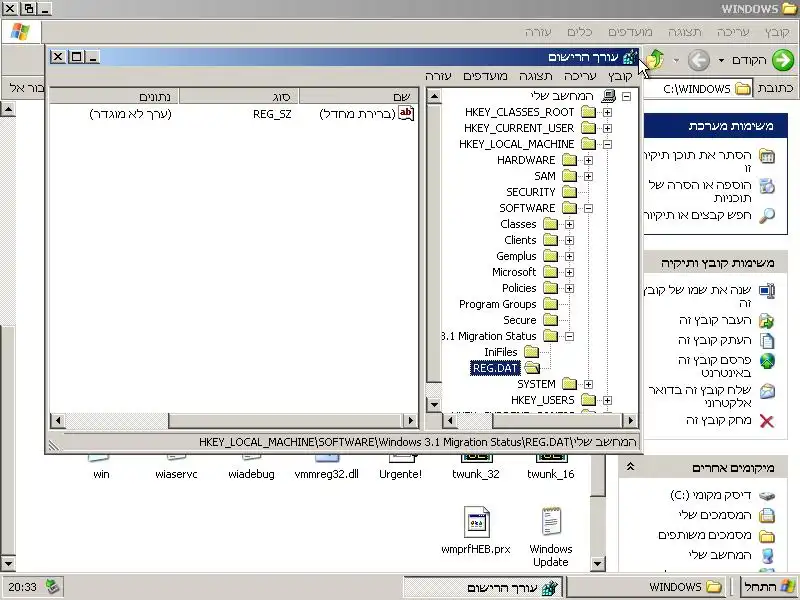Click the My Computer icon in registry tree
The width and height of the screenshot is (800, 600).
(x=608, y=96)
